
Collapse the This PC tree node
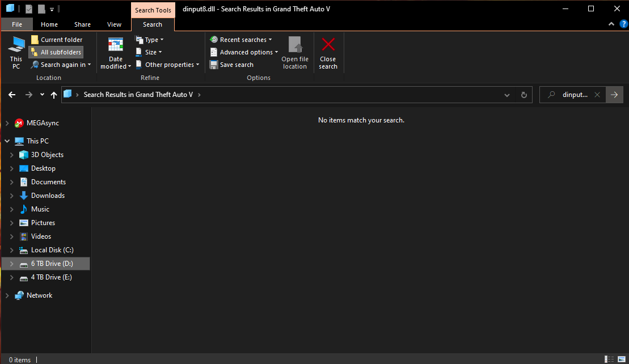(7, 141)
